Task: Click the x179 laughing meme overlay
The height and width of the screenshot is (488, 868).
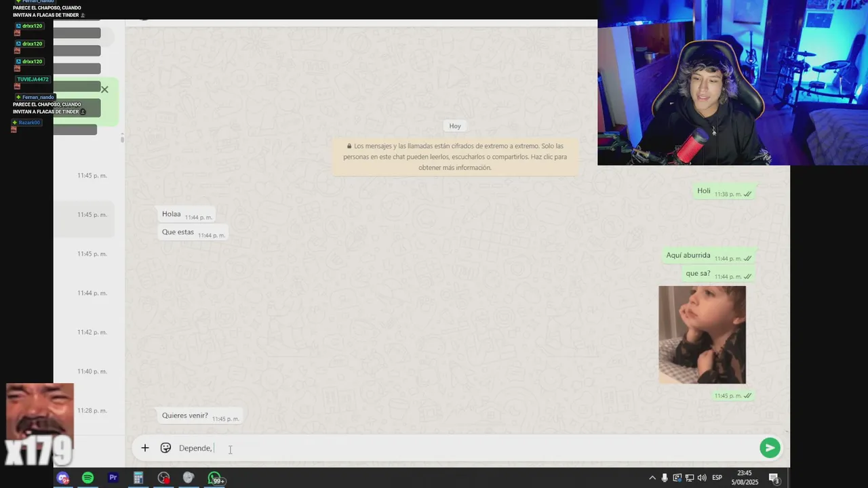Action: [39, 425]
